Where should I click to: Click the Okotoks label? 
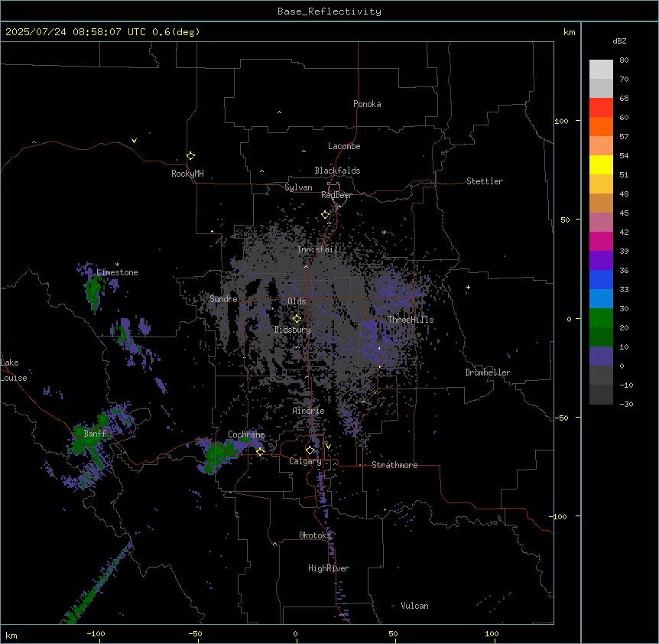pos(315,535)
